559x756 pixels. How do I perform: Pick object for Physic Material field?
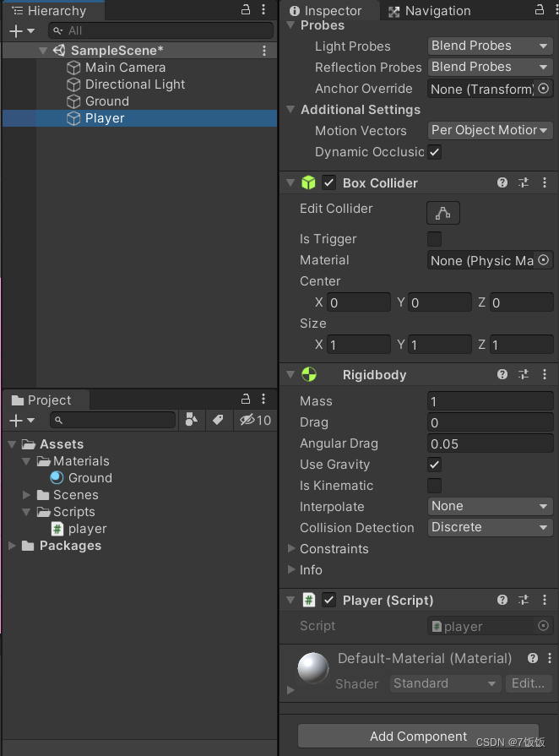coord(544,260)
